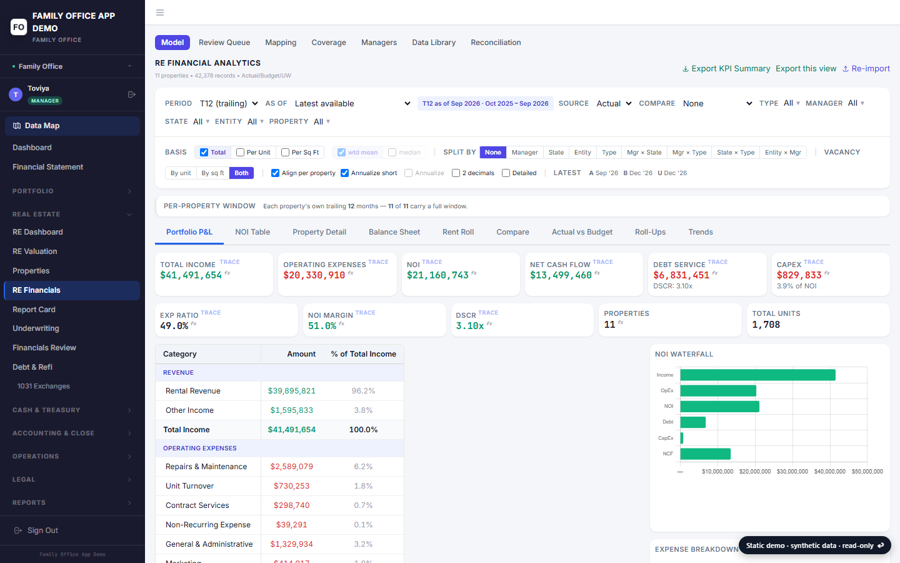
Task: Open the Reconciliation tab
Action: point(496,42)
